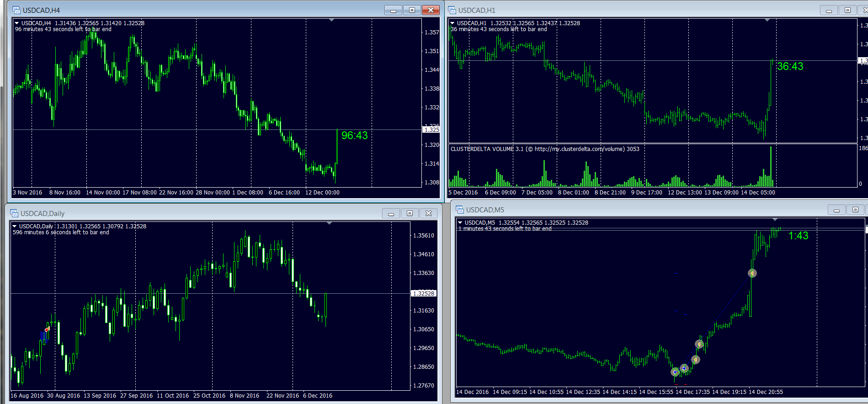Click the '14 Dec 09:15' time on M5 axis
The height and width of the screenshot is (404, 868).
pos(510,392)
